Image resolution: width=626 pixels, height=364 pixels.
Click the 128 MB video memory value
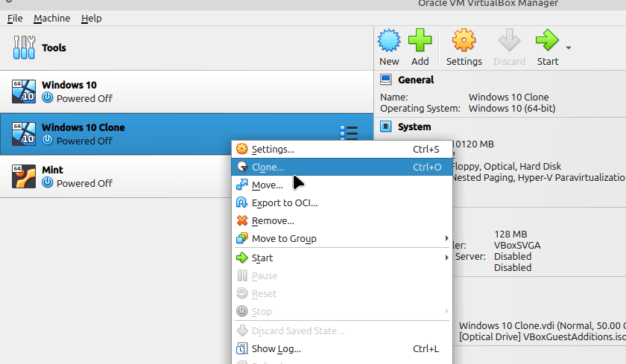pyautogui.click(x=510, y=234)
